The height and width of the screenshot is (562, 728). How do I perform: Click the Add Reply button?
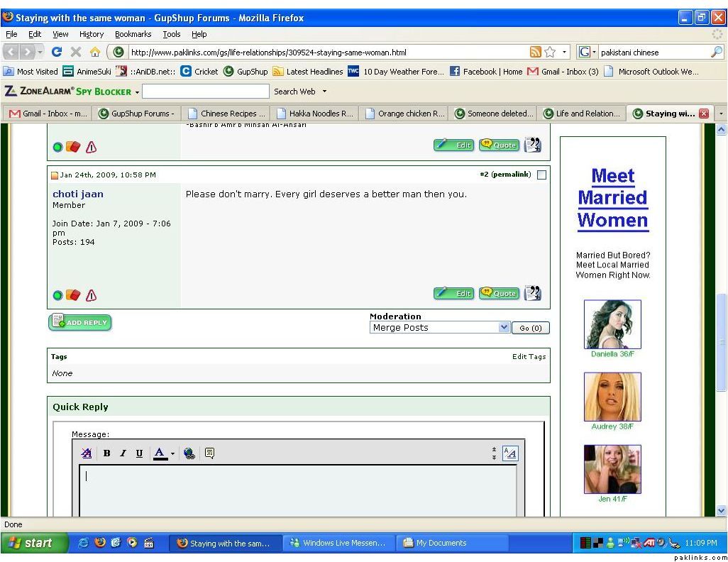79,323
